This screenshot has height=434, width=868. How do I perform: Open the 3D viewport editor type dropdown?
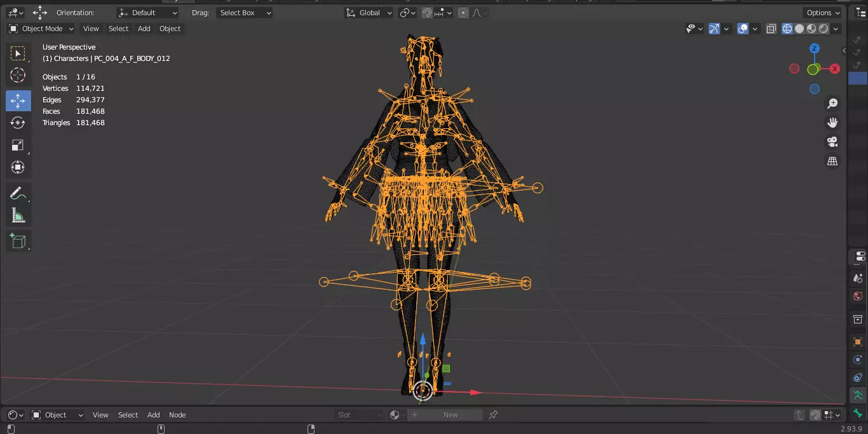point(16,13)
